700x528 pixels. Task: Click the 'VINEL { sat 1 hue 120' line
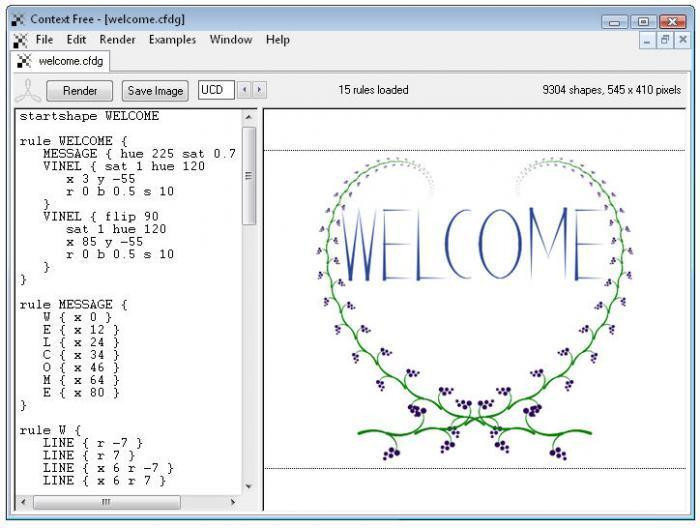124,166
